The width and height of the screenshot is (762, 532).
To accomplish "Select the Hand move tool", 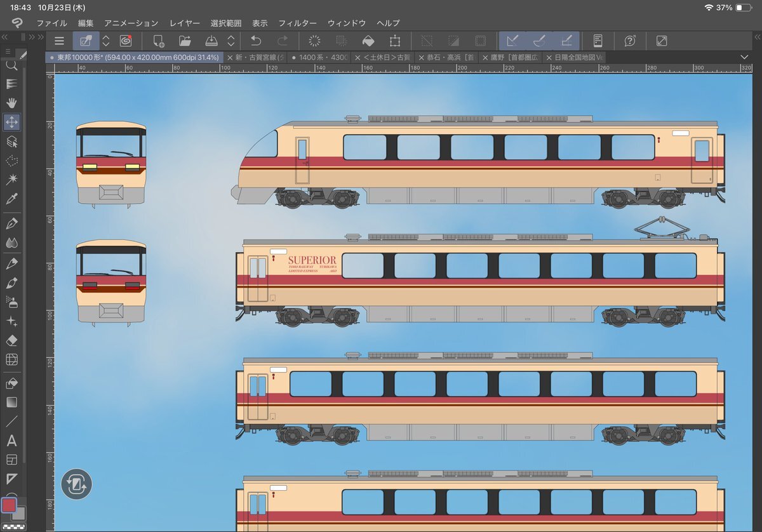I will [x=11, y=102].
